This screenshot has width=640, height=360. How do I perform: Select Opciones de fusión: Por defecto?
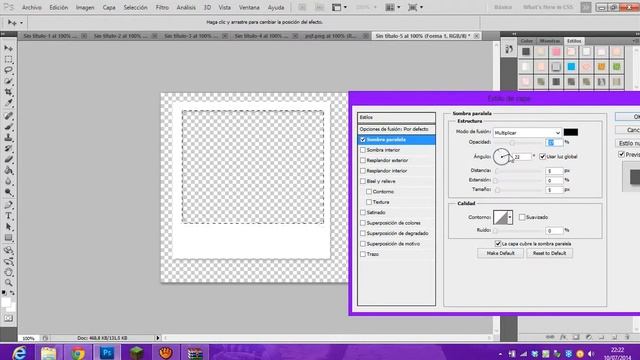point(396,129)
